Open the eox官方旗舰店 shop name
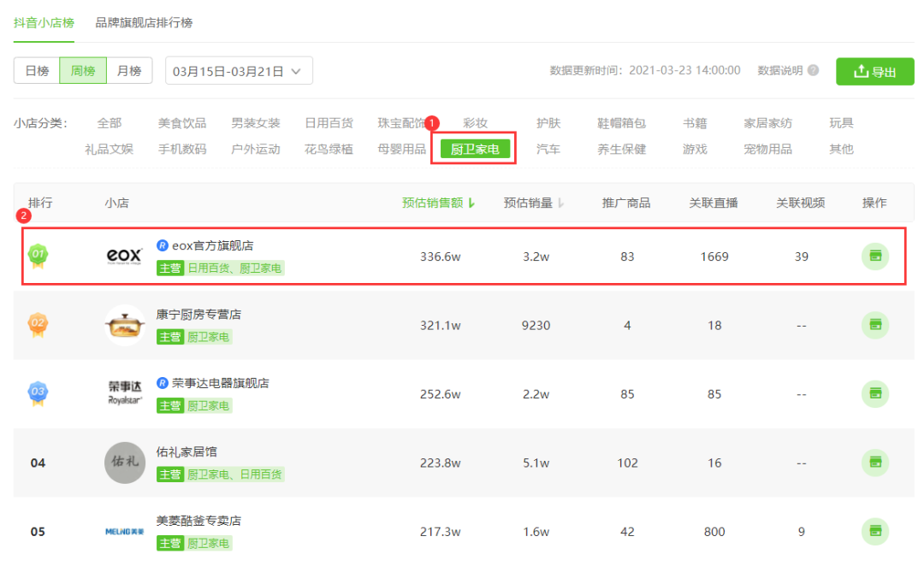This screenshot has height=566, width=924. pos(213,245)
